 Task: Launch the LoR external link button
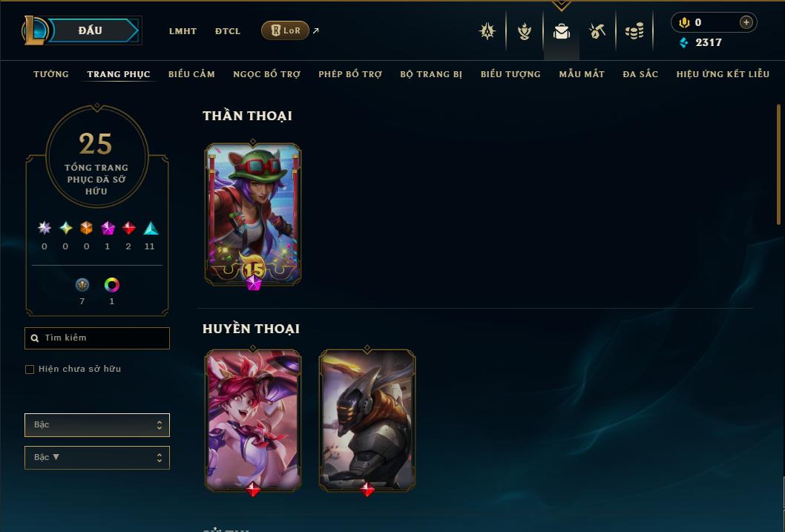click(285, 30)
